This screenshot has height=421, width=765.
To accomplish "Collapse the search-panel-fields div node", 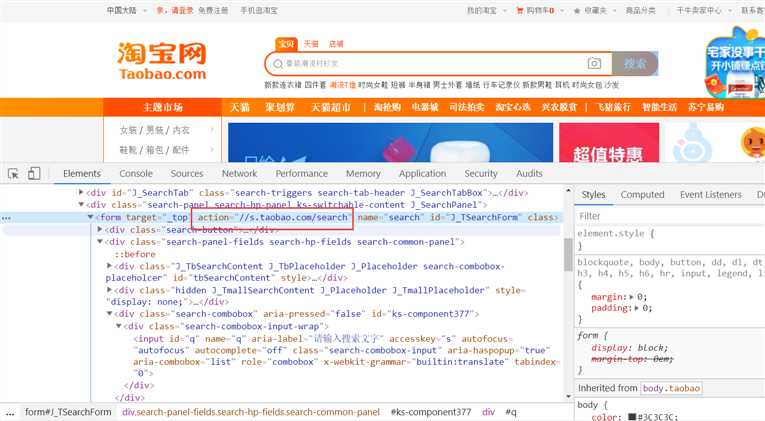I will pyautogui.click(x=100, y=241).
